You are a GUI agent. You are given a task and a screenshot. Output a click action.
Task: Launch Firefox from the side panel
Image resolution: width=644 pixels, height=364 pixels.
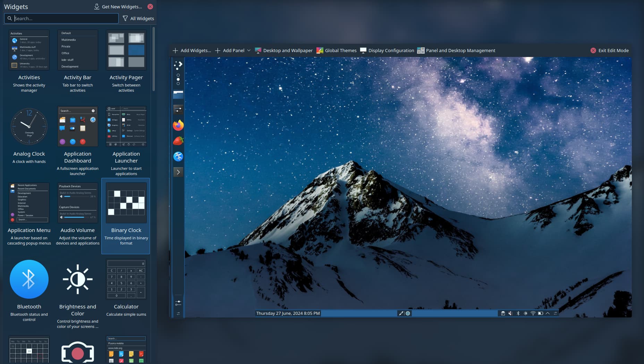[x=178, y=125]
